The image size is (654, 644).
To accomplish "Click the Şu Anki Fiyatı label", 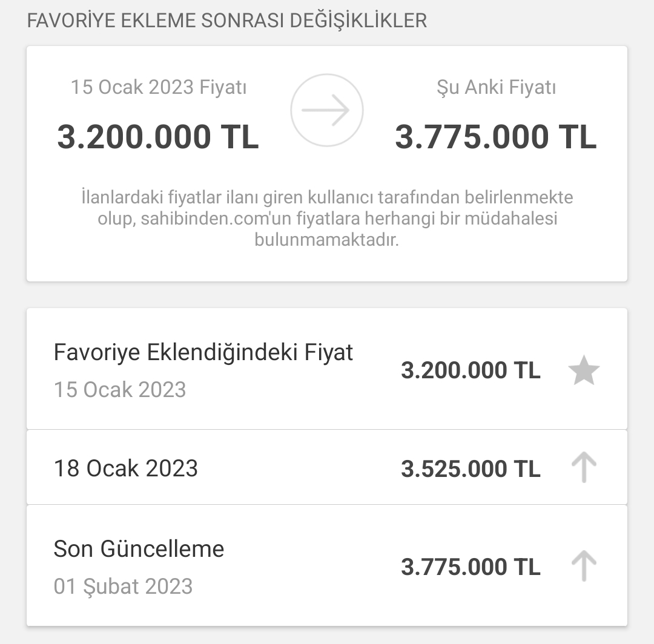I will tap(496, 87).
